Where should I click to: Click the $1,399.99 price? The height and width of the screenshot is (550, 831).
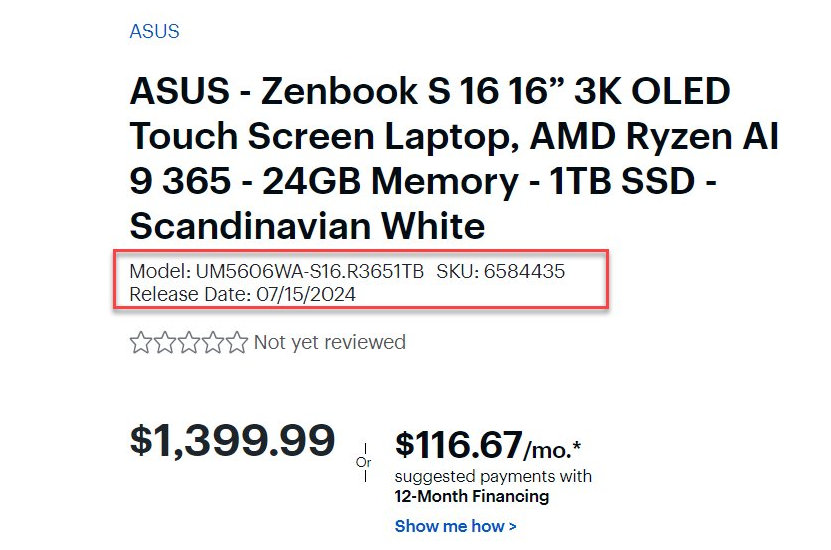[232, 441]
